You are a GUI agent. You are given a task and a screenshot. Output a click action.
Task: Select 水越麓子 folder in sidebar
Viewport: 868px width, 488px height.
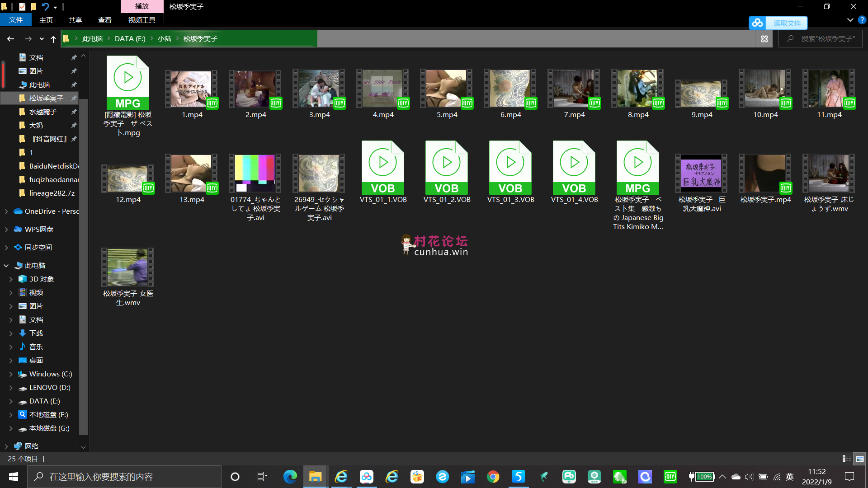(42, 112)
